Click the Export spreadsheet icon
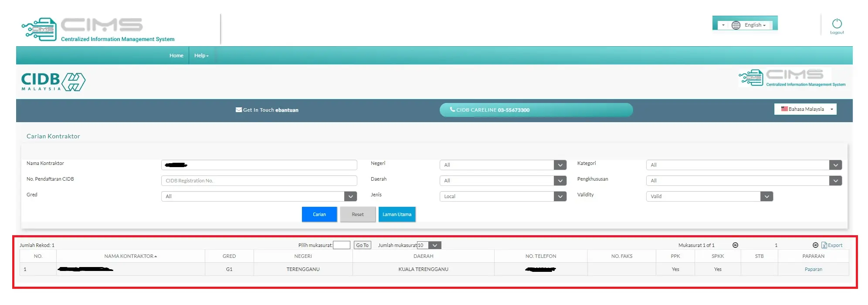Viewport: 868px width, 305px height. 824,245
